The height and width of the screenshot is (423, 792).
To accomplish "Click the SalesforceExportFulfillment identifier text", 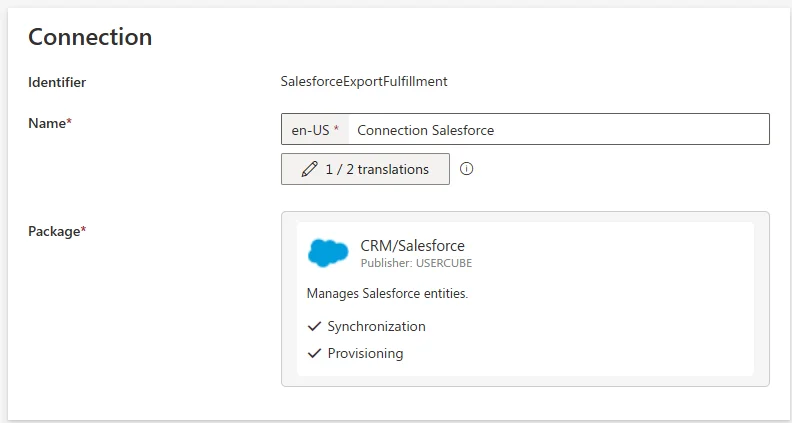I will tap(364, 81).
